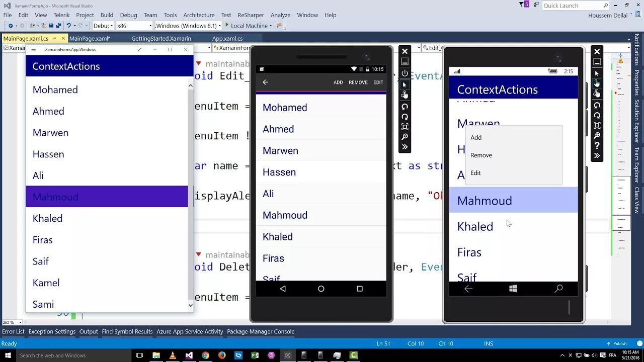Rotate Windows Phone emulator left
The width and height of the screenshot is (644, 362).
(597, 105)
